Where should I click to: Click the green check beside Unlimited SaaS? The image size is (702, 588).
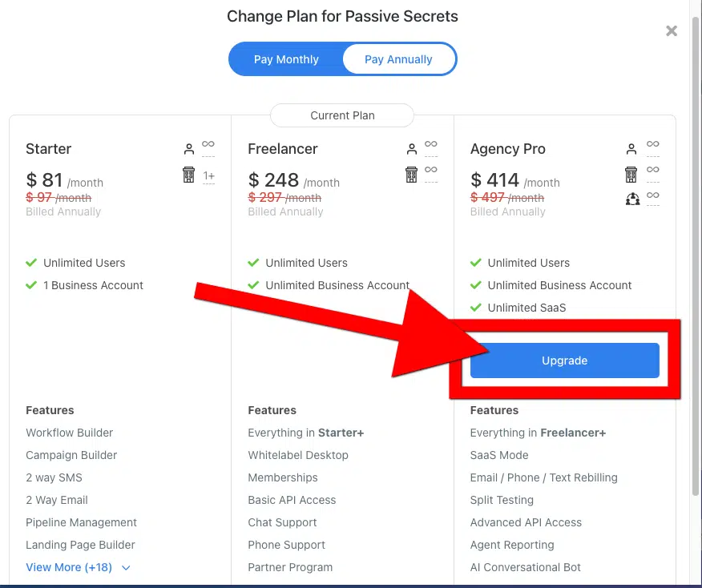(476, 308)
